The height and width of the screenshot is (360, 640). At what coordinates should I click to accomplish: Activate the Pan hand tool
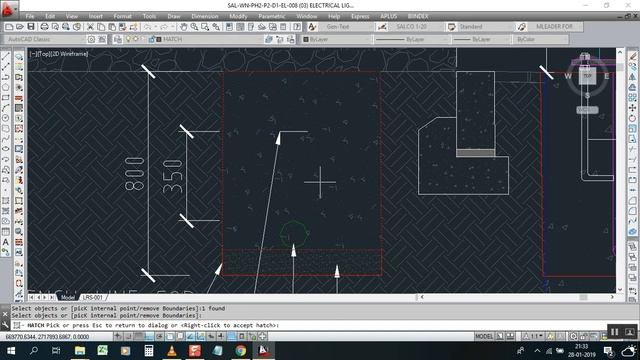pos(184,27)
